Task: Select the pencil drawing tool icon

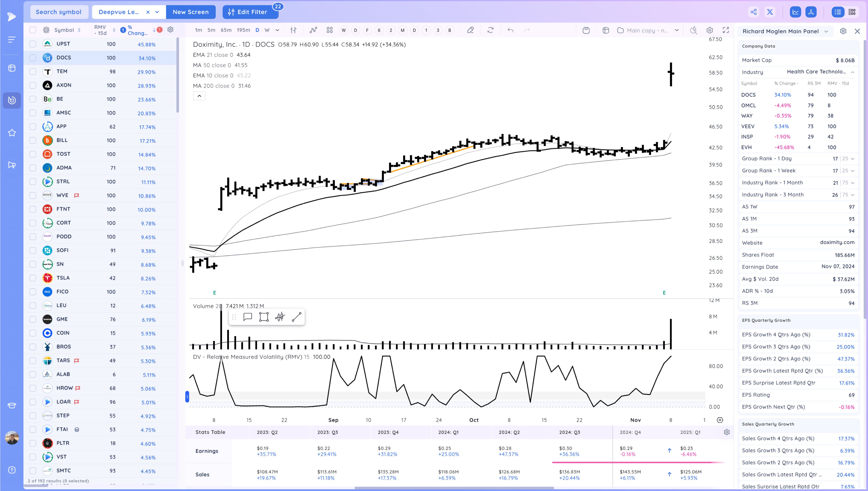Action: [470, 30]
